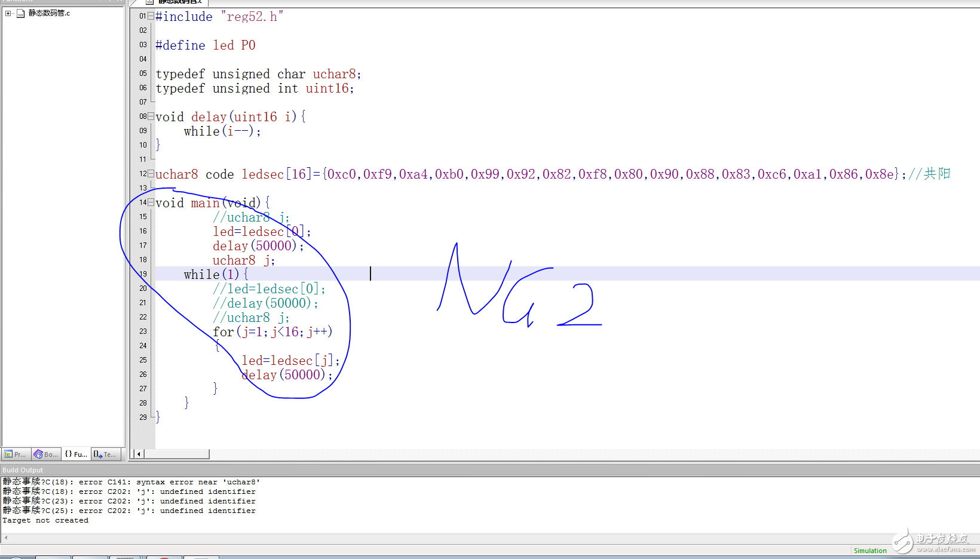980x559 pixels.
Task: Collapse the fold marker at line 01
Action: point(151,16)
